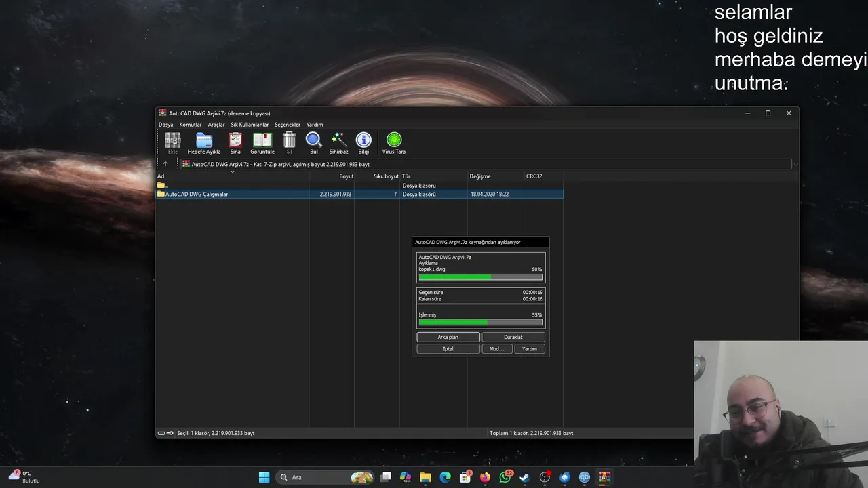Open WhatsApp from taskbar

[505, 477]
